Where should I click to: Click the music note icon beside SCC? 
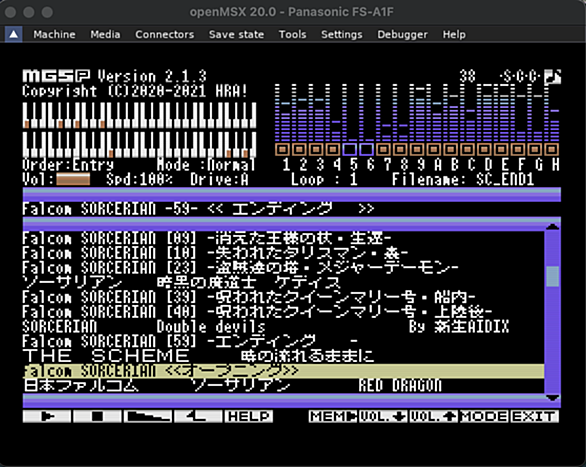click(x=552, y=77)
